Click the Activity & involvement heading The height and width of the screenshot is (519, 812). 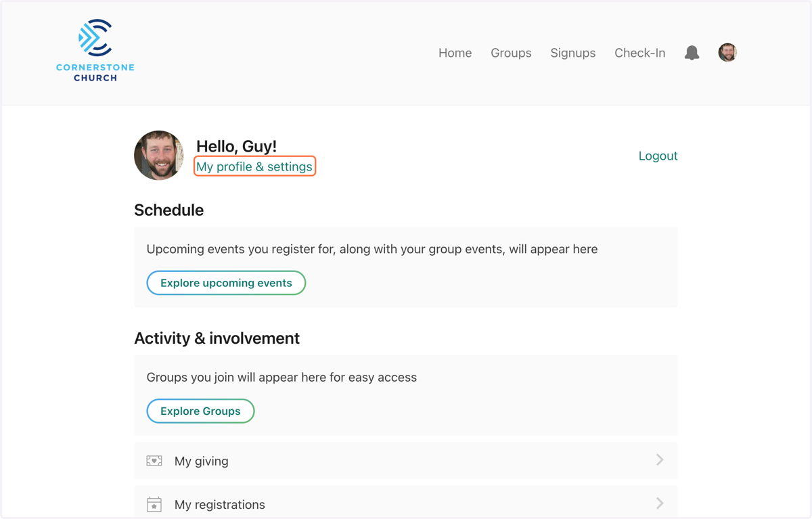tap(217, 338)
